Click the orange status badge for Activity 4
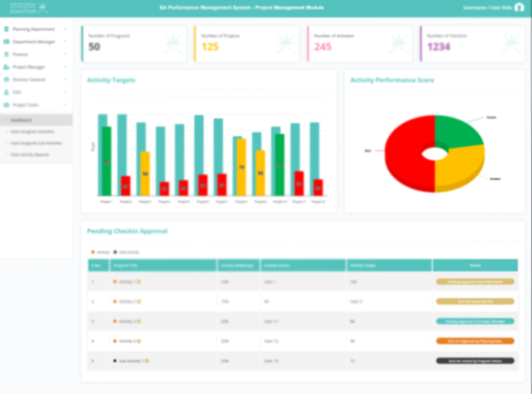532x394 pixels. tap(475, 341)
